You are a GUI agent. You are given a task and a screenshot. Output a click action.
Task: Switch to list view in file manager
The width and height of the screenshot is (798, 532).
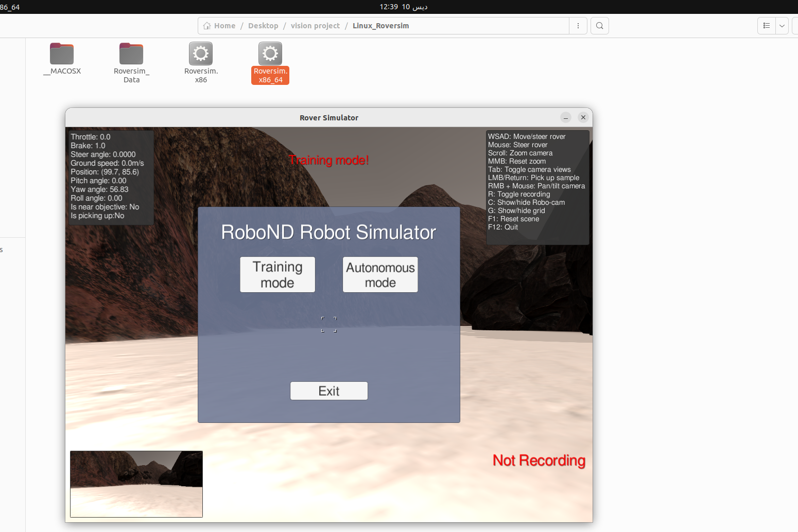click(x=767, y=26)
